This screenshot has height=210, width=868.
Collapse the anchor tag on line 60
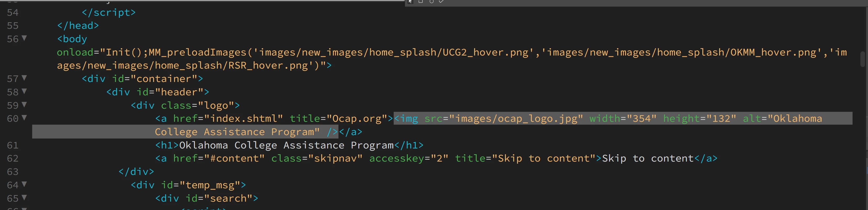24,118
